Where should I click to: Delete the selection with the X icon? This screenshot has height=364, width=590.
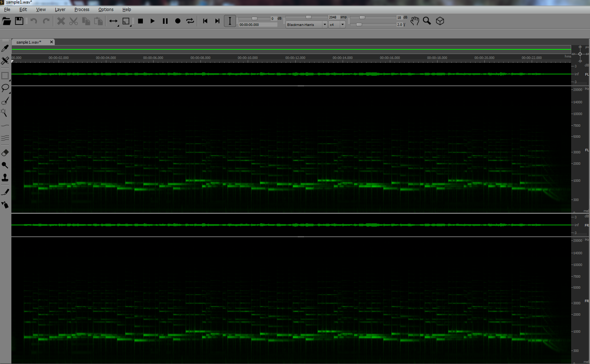61,21
